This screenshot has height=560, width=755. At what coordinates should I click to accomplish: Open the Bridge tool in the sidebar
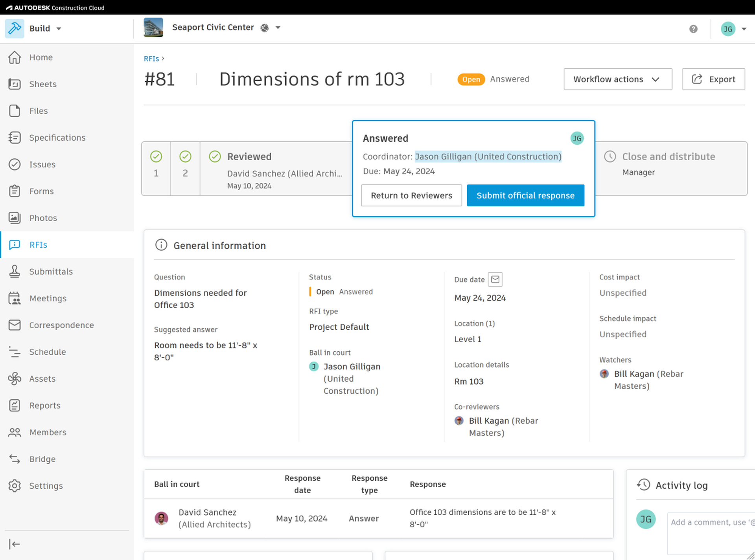(42, 459)
